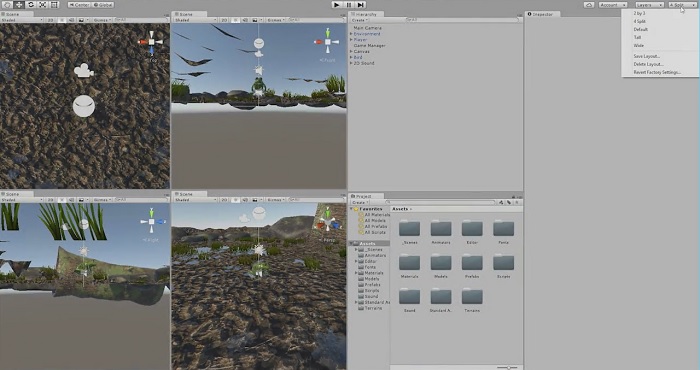Adjust the Project panel icon size slider
The width and height of the screenshot is (700, 370).
(x=507, y=367)
